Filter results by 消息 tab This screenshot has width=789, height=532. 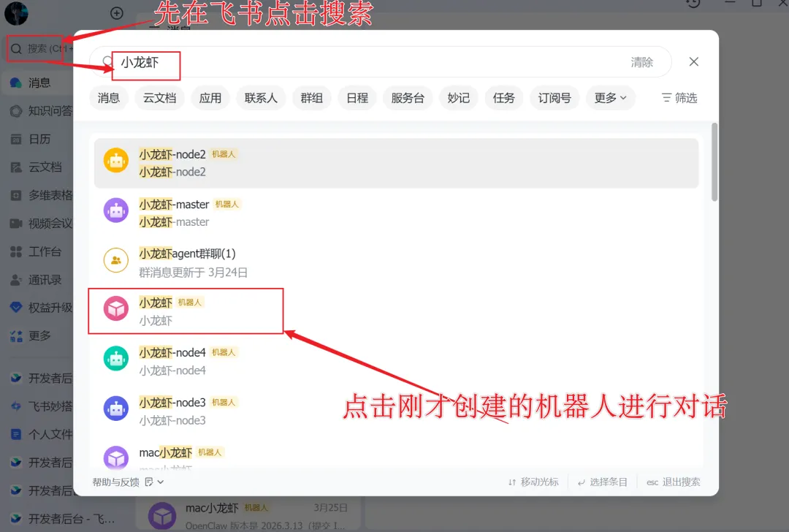pyautogui.click(x=109, y=98)
